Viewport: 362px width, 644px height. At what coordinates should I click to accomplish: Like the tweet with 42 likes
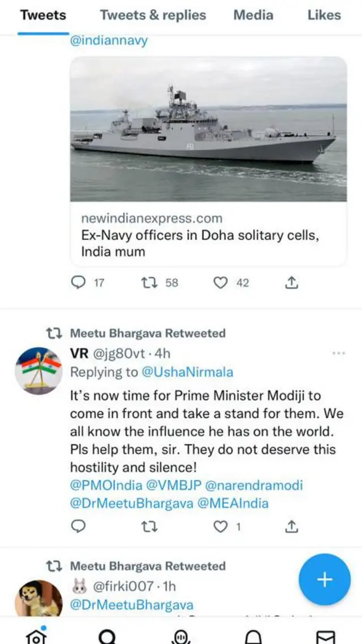click(220, 282)
